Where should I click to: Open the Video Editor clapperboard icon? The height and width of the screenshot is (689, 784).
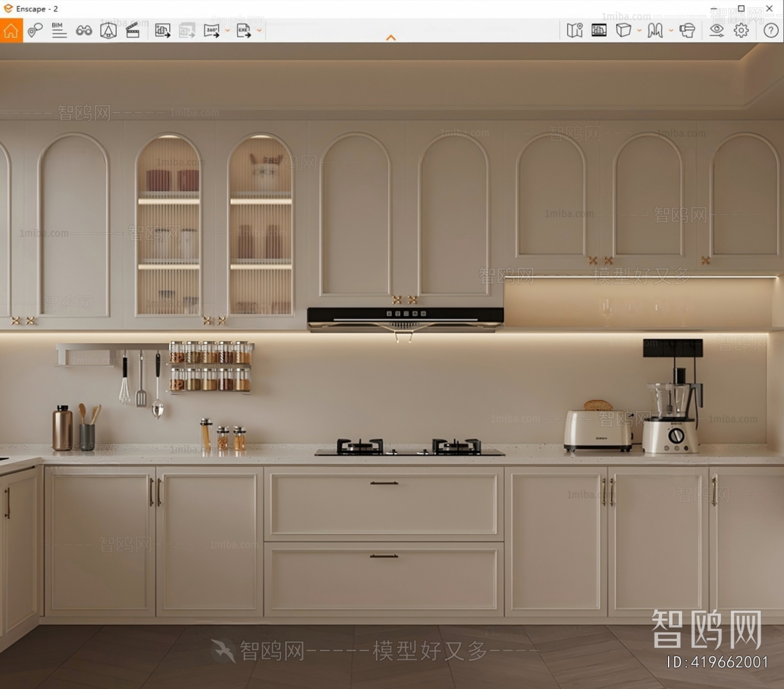click(x=132, y=31)
